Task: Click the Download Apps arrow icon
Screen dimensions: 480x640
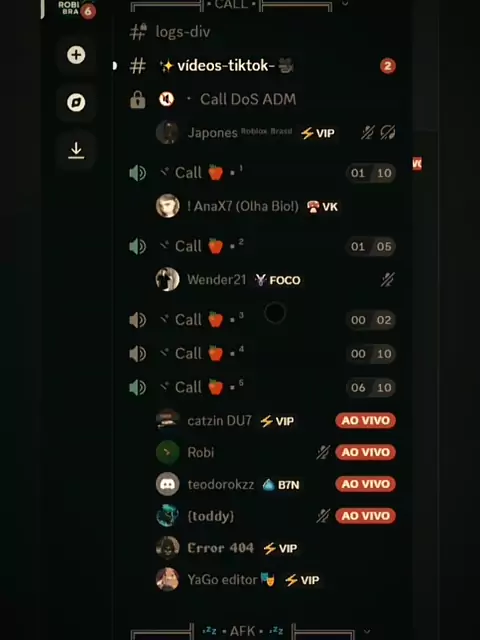Action: tap(76, 150)
